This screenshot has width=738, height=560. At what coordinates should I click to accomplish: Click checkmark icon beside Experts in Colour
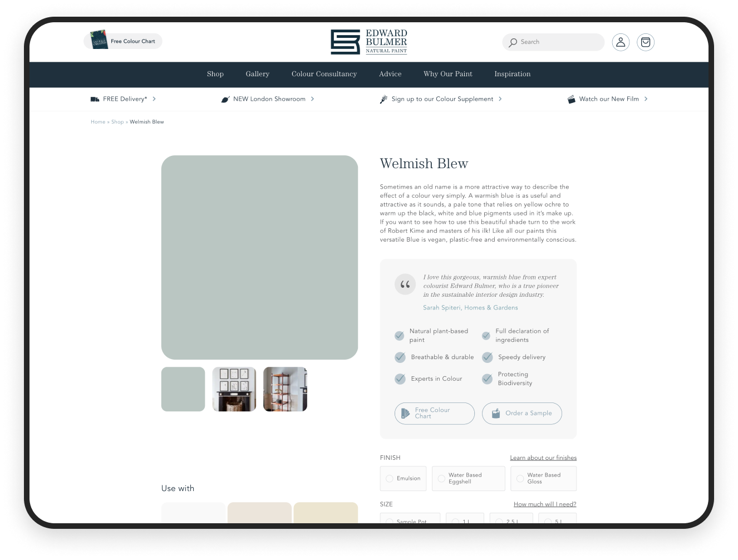click(x=400, y=379)
